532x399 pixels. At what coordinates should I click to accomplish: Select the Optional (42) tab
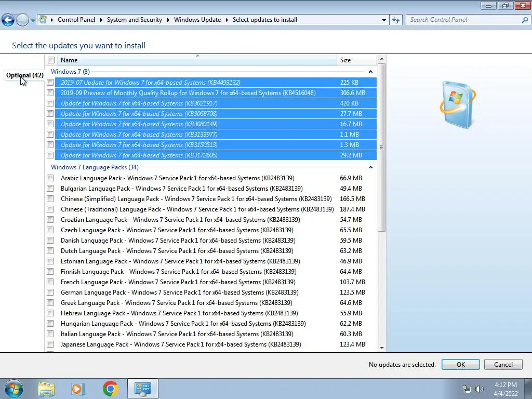(x=25, y=75)
